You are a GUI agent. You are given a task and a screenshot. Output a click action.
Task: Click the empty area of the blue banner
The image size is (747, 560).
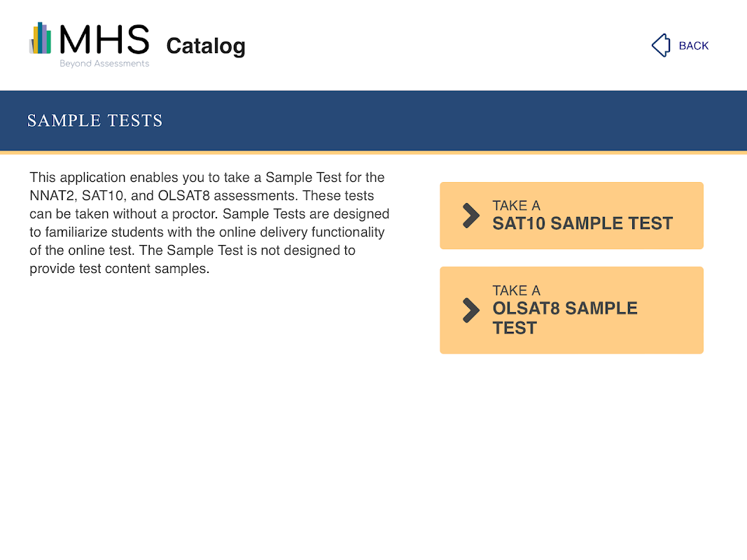click(455, 120)
